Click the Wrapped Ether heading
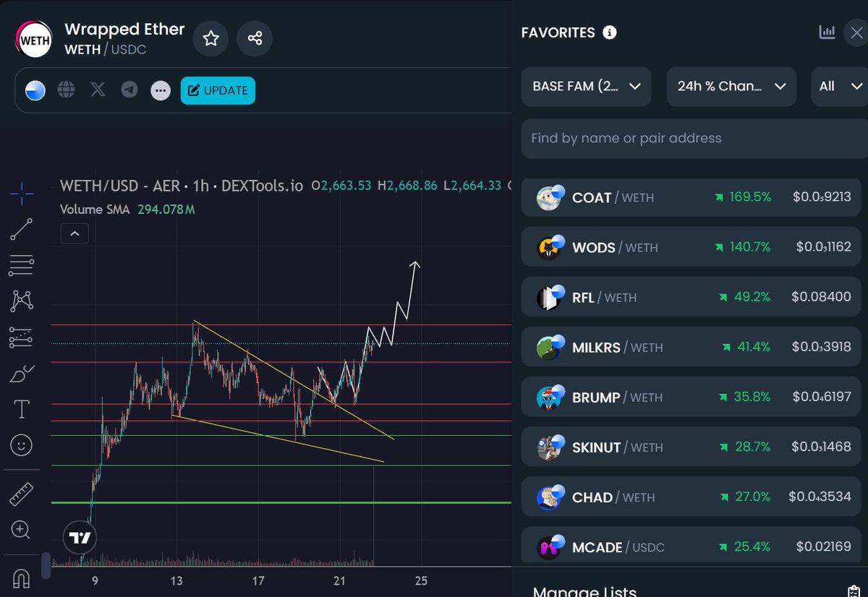The height and width of the screenshot is (597, 868). [x=124, y=30]
